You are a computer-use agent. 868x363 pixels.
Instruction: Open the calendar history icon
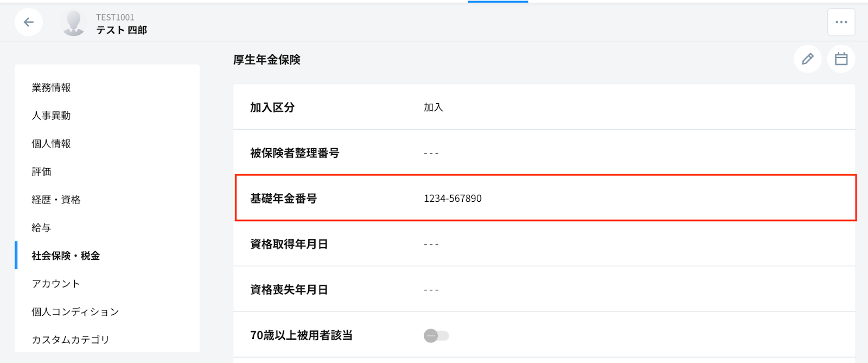pyautogui.click(x=841, y=59)
